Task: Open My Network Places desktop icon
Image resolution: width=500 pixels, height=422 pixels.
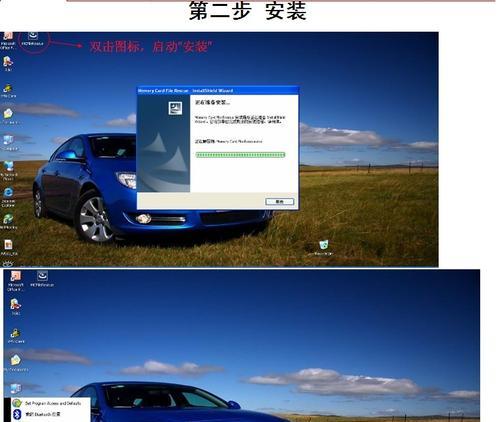Action: point(9,171)
